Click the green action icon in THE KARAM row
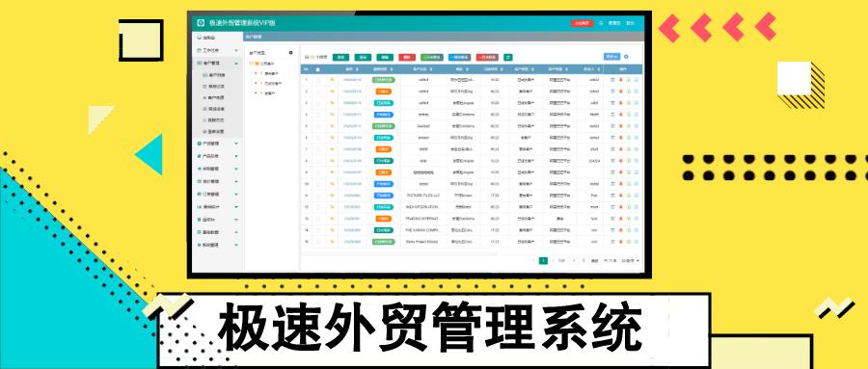The width and height of the screenshot is (868, 369). 628,229
